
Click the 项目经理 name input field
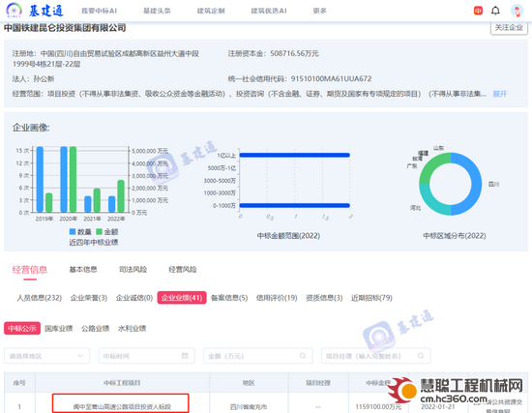[376, 356]
